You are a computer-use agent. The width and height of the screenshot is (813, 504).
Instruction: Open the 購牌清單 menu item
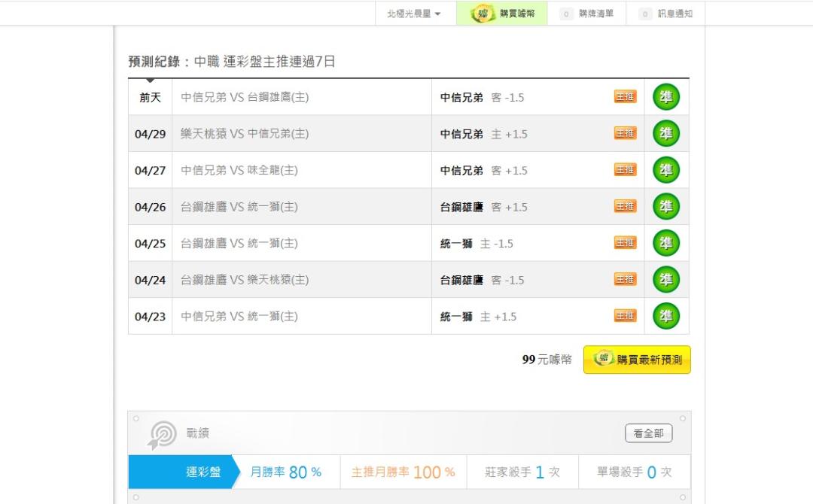[x=596, y=14]
